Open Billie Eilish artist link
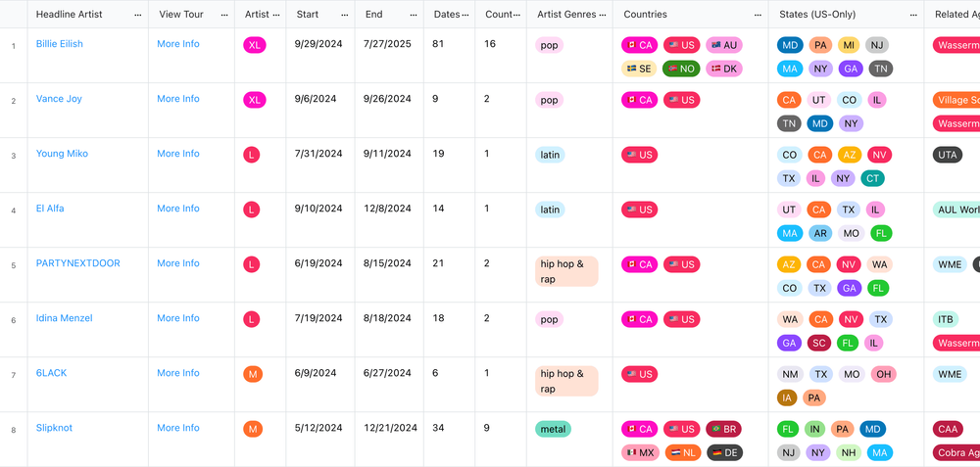 coord(60,44)
